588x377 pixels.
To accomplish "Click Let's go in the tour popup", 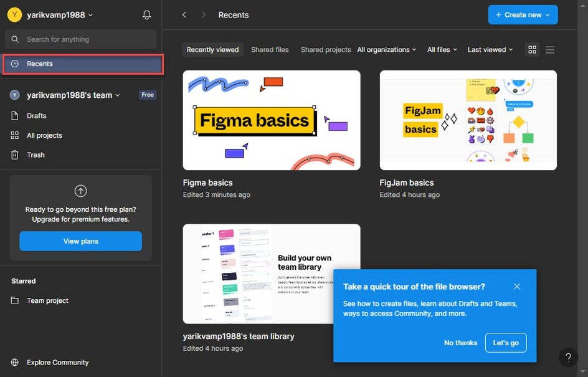I will click(506, 343).
